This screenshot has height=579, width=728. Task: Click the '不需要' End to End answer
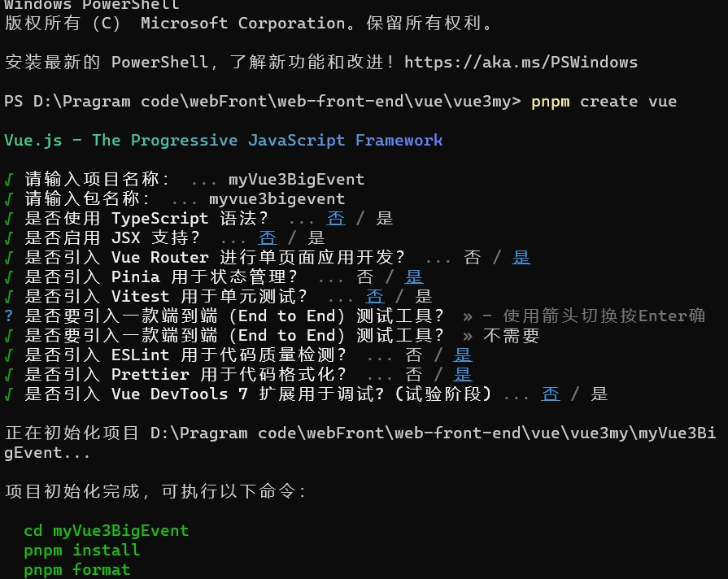pos(511,335)
